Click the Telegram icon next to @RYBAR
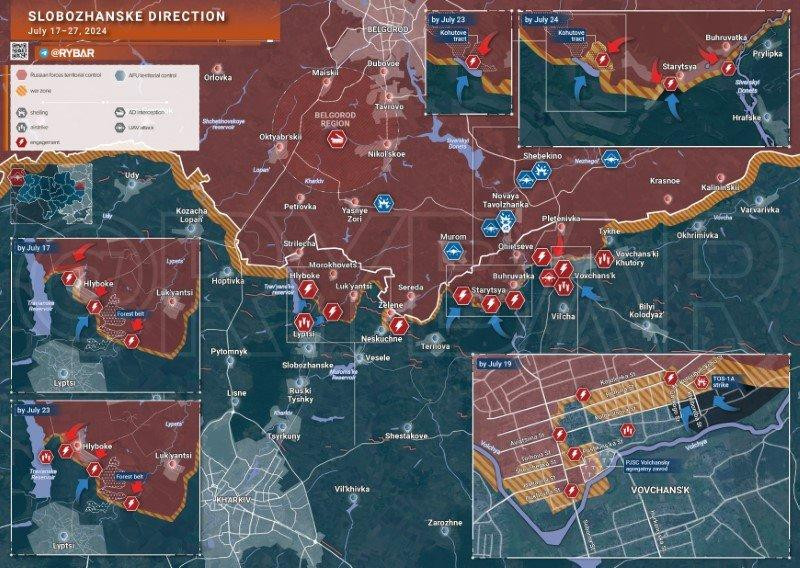Image resolution: width=800 pixels, height=568 pixels. [x=44, y=53]
